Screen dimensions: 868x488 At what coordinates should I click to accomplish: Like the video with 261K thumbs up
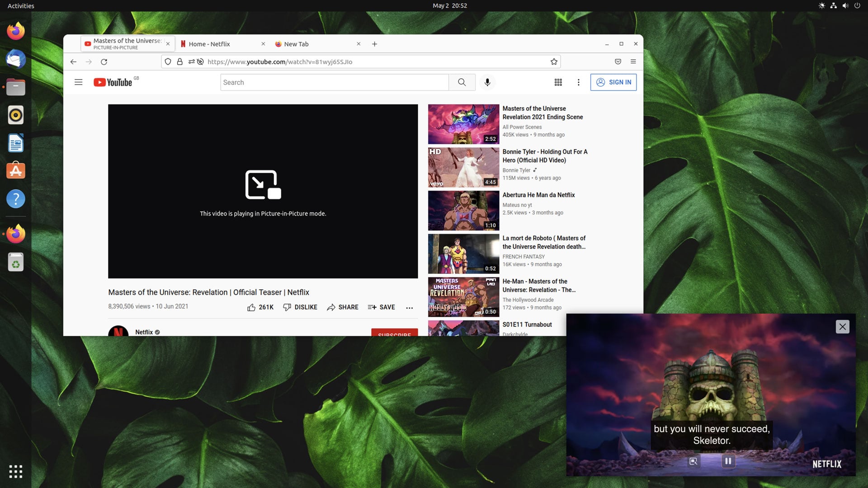(260, 307)
